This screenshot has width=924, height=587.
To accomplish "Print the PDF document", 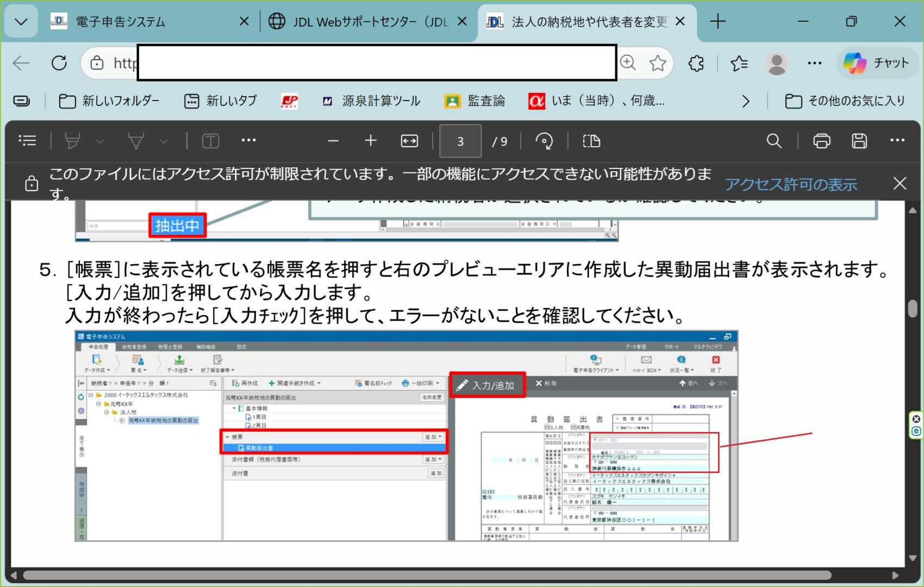I will coord(821,141).
